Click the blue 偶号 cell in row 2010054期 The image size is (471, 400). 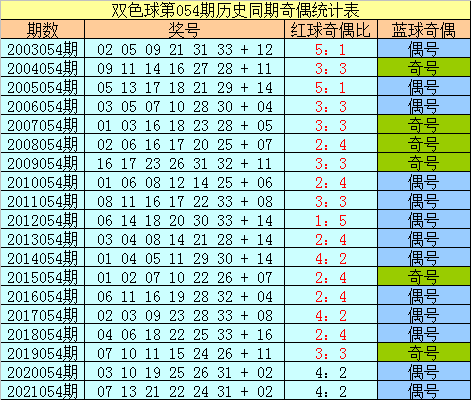424,181
